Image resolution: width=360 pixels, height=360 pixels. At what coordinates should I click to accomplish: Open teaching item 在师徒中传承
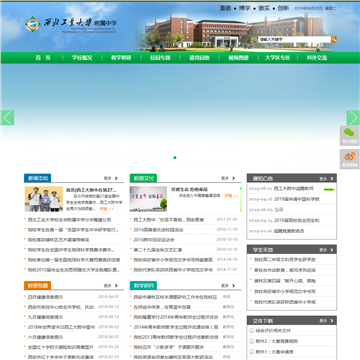[x=162, y=307]
